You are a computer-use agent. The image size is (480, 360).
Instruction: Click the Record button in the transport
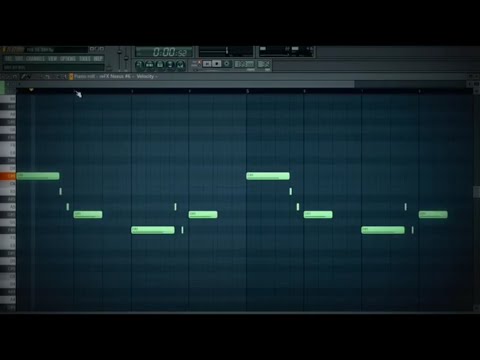(x=227, y=64)
